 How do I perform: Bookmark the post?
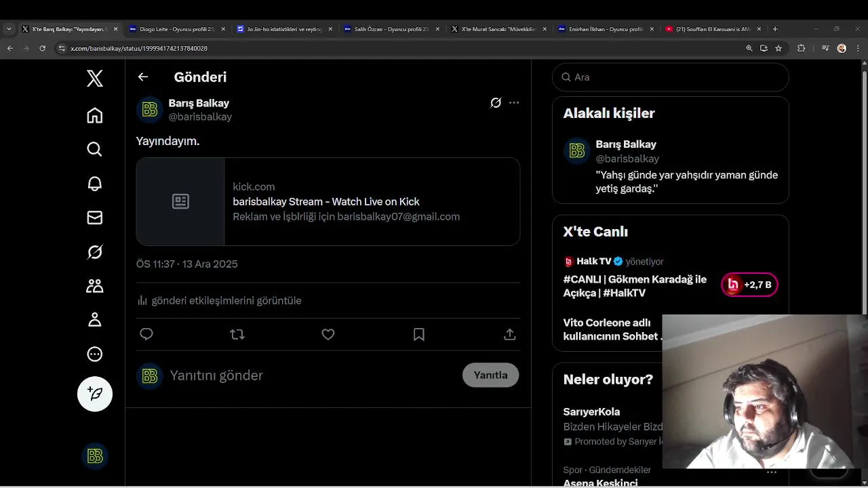tap(419, 334)
